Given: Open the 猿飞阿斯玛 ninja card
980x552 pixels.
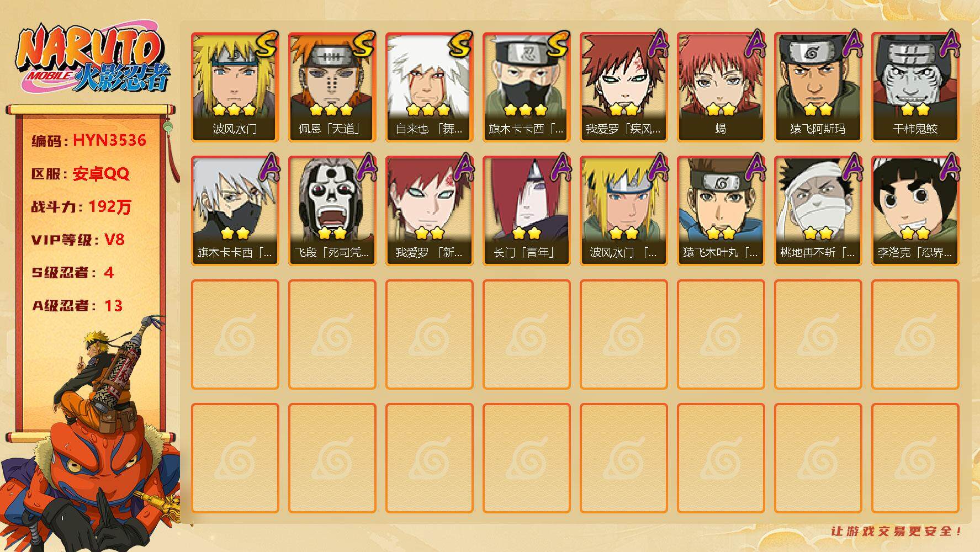Looking at the screenshot, I should [818, 87].
